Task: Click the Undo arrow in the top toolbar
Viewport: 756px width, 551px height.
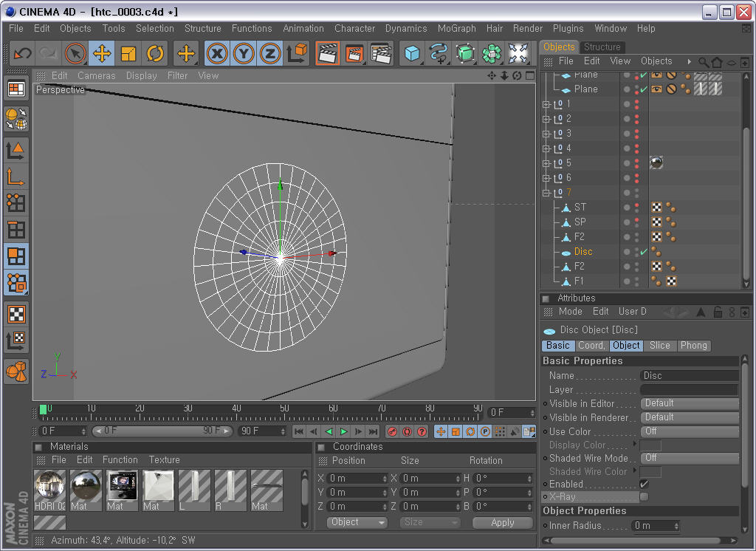Action: click(22, 53)
